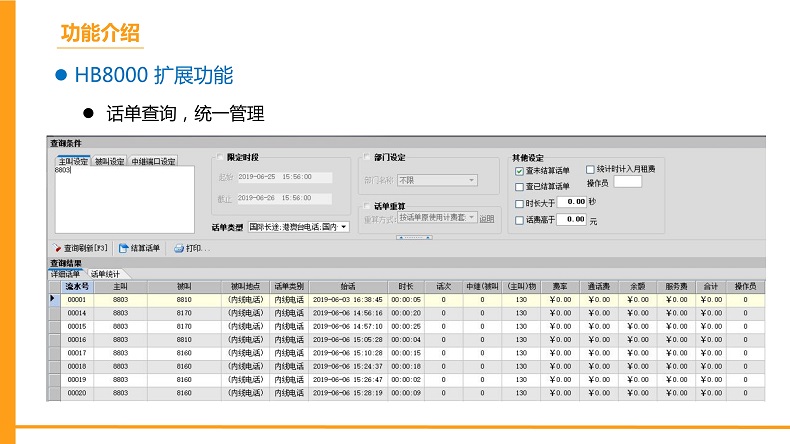The image size is (790, 444).
Task: Check the 查已结算话单 checkbox
Action: tap(519, 187)
